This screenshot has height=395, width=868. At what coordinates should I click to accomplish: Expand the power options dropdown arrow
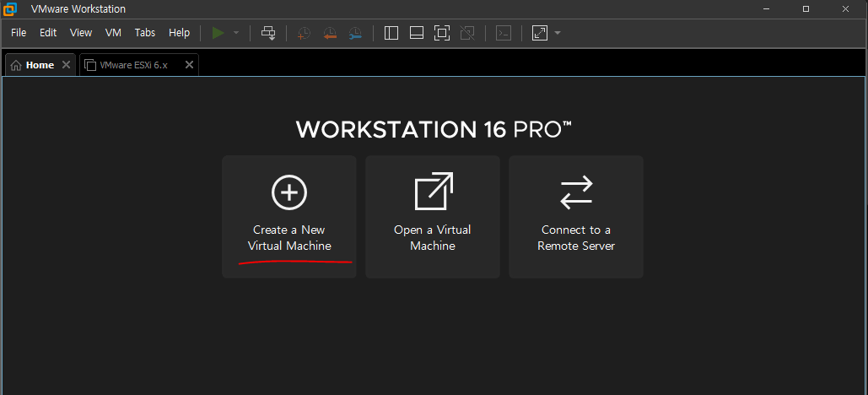pos(236,33)
